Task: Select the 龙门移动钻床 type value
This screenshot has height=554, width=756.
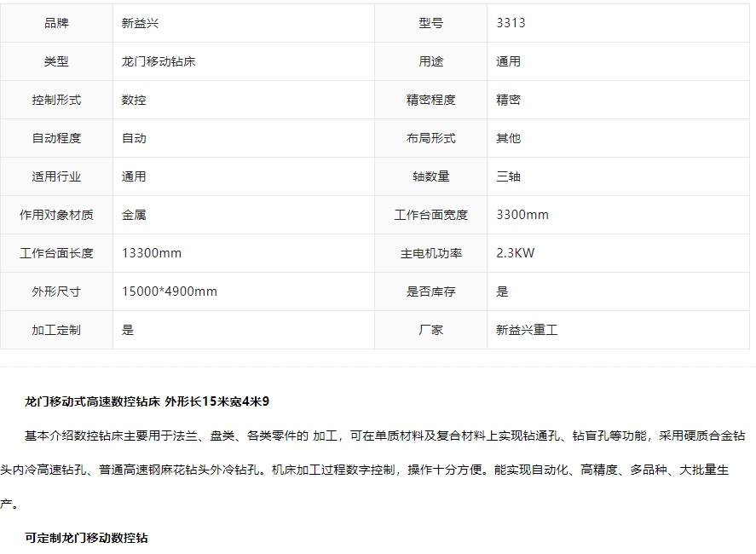Action: [x=159, y=61]
